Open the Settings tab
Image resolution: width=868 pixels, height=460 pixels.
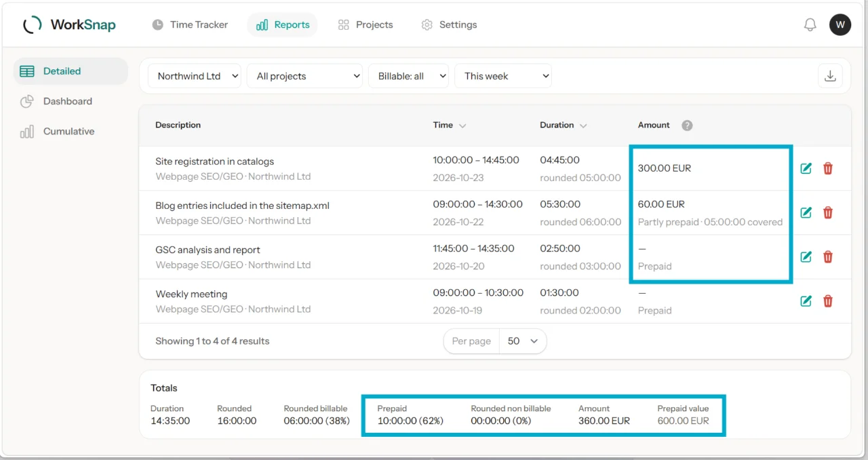tap(449, 24)
